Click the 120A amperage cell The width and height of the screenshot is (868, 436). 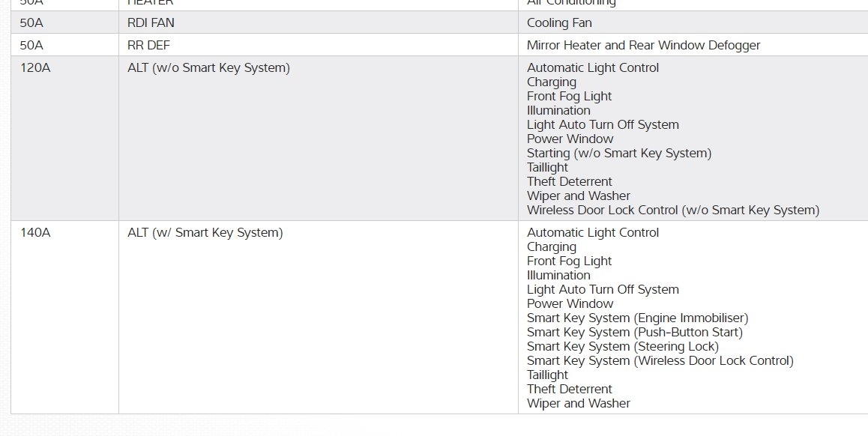click(35, 67)
